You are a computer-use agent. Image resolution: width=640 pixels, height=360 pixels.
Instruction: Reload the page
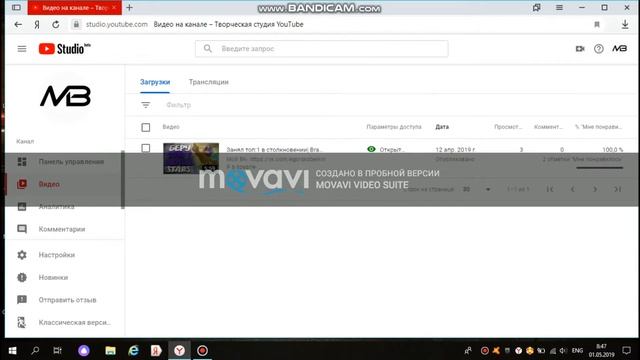(x=56, y=24)
